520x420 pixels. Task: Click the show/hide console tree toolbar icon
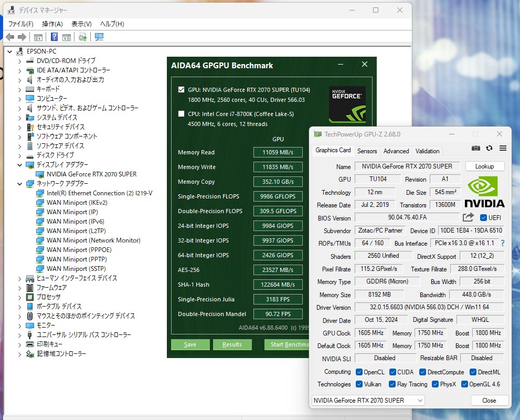[38, 37]
